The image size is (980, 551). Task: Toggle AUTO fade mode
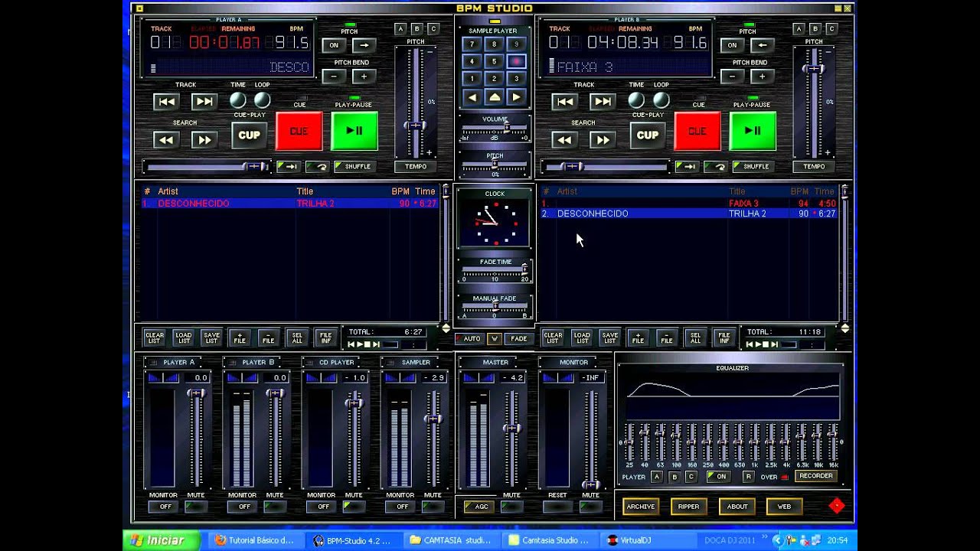pyautogui.click(x=469, y=338)
